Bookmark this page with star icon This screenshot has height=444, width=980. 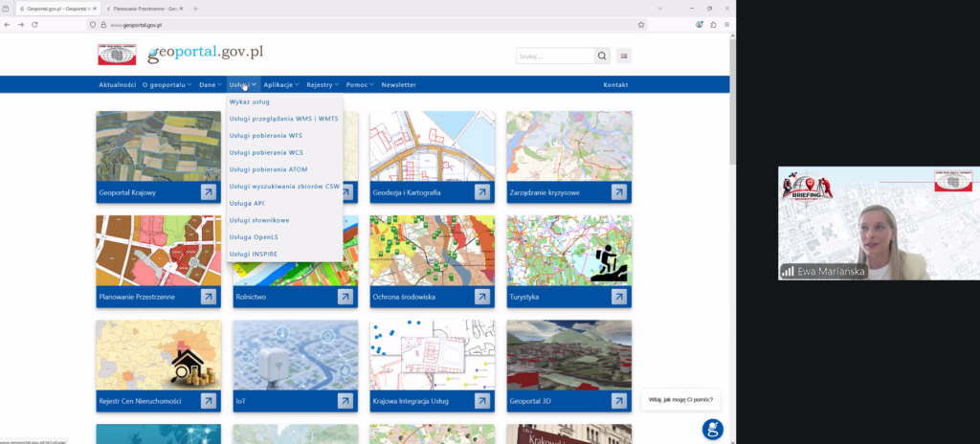click(x=640, y=24)
